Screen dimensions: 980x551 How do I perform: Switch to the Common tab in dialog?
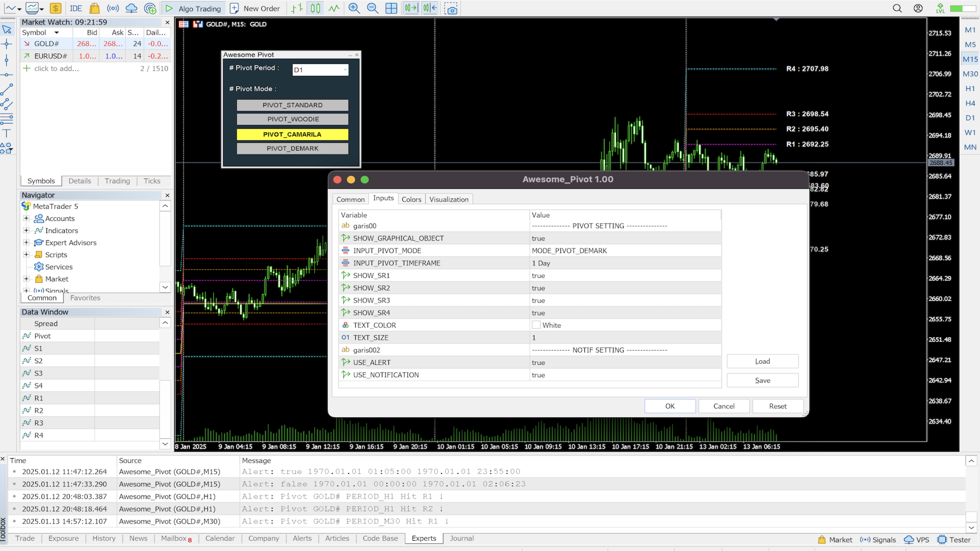click(x=350, y=199)
